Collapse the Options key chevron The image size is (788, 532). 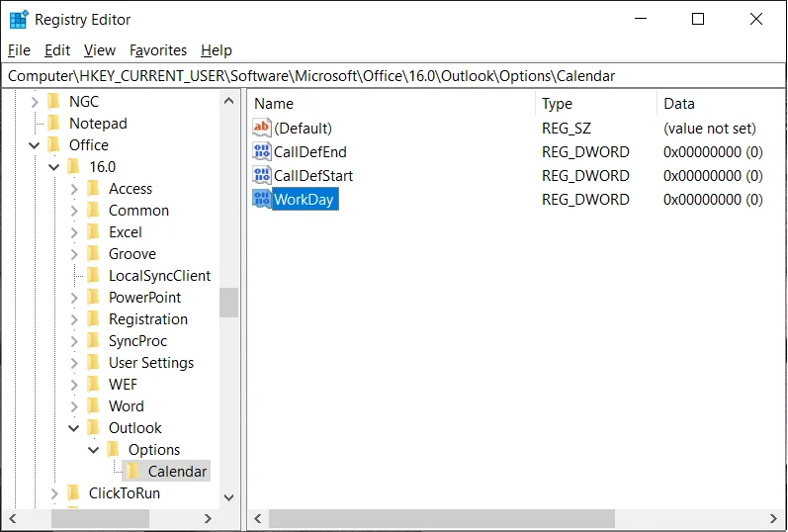tap(94, 450)
